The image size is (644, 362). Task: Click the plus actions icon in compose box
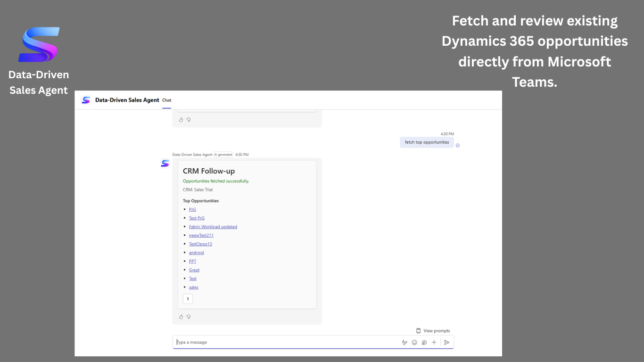tap(434, 342)
